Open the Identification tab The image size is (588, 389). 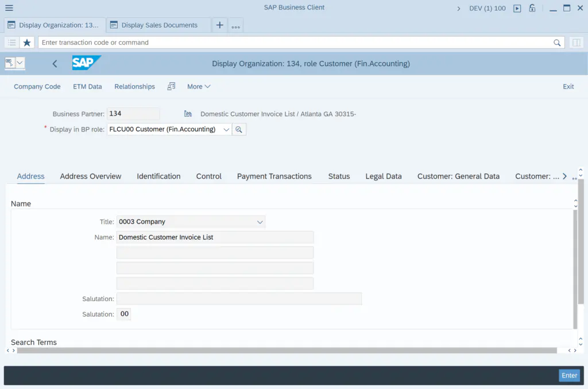(x=158, y=176)
